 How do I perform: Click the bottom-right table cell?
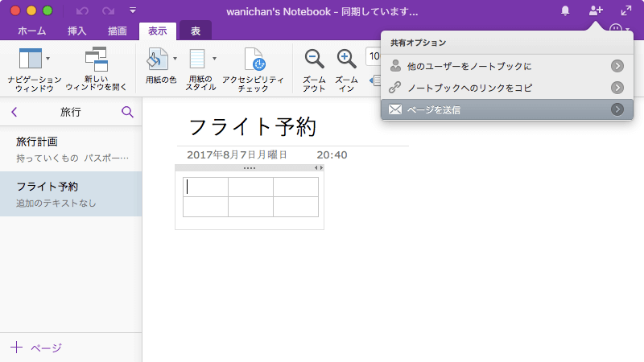(295, 207)
